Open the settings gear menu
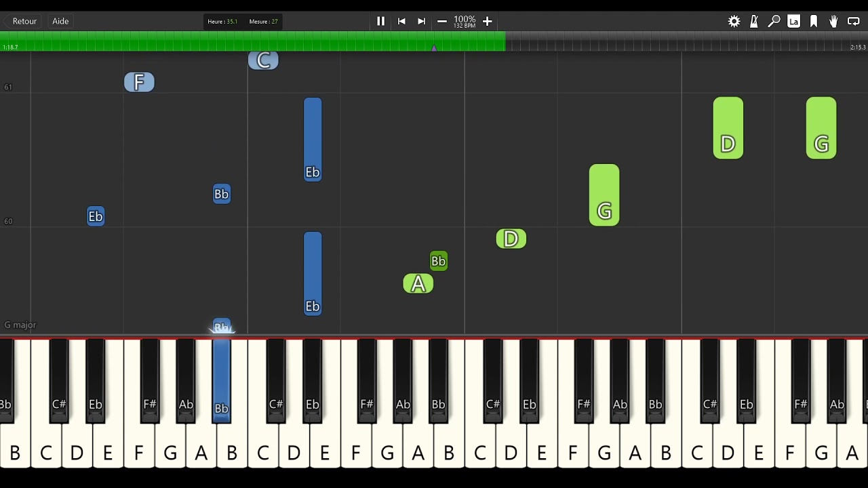868x488 pixels. pos(734,22)
